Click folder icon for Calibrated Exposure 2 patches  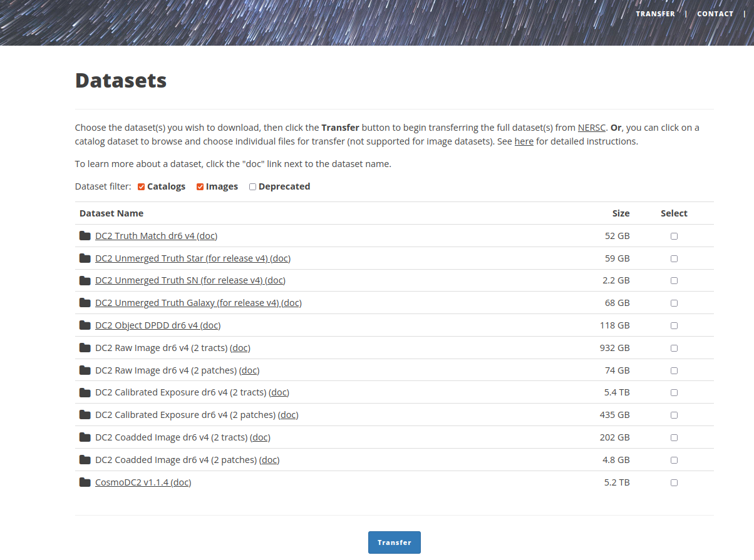pos(85,415)
